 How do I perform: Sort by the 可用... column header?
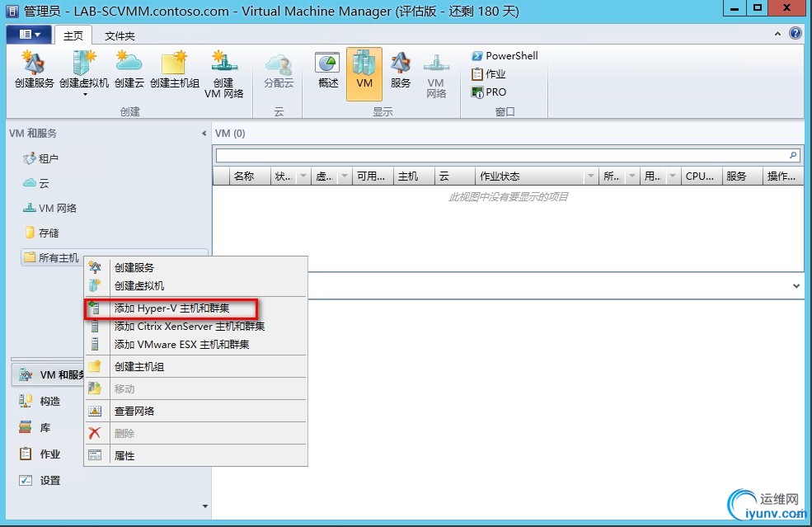point(371,176)
